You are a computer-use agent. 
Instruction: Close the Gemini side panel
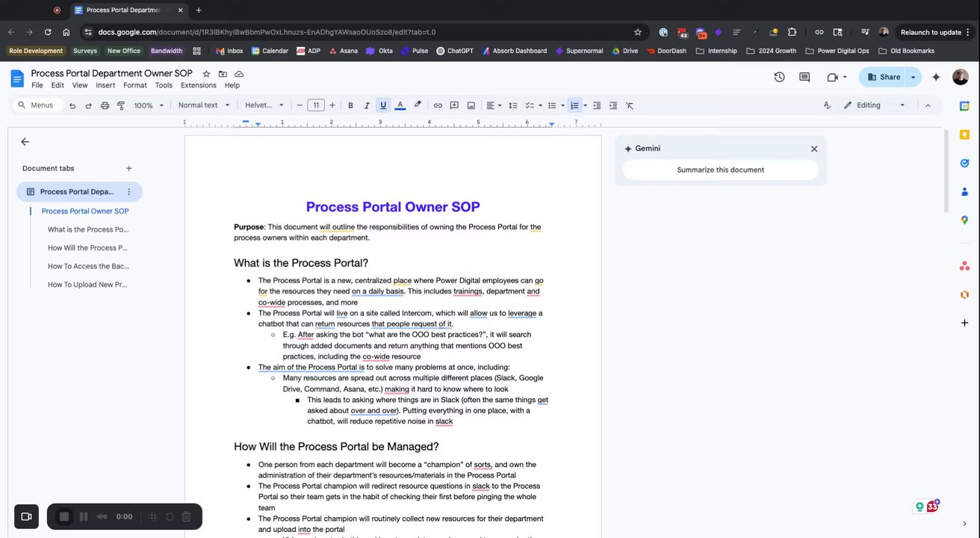(814, 149)
